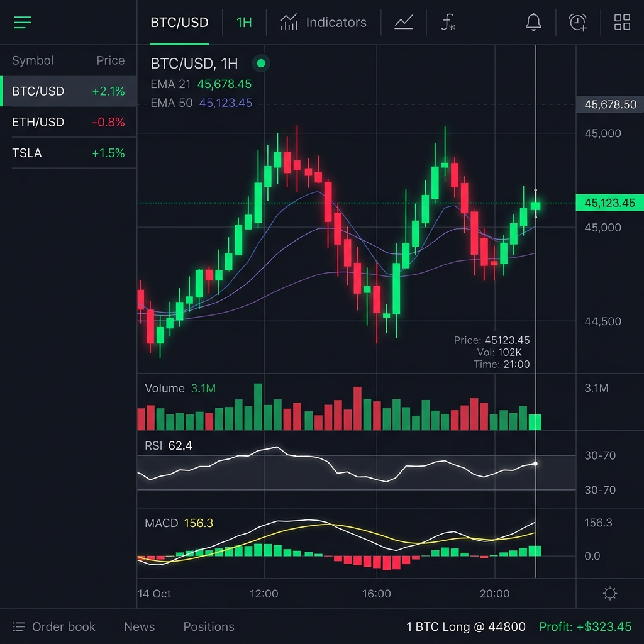Click the 45,123.45 current price tag
This screenshot has width=644, height=644.
(609, 203)
